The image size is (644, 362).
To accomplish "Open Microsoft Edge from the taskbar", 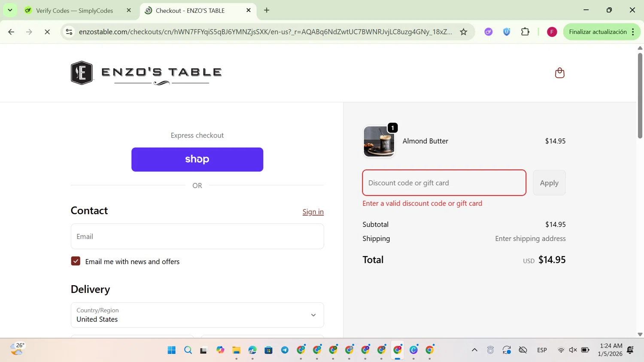I will [x=252, y=350].
